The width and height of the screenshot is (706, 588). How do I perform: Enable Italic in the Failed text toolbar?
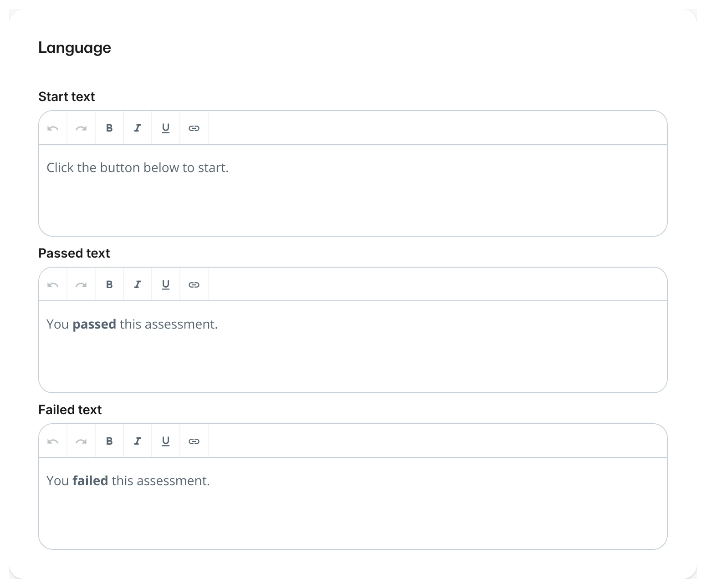tap(137, 441)
